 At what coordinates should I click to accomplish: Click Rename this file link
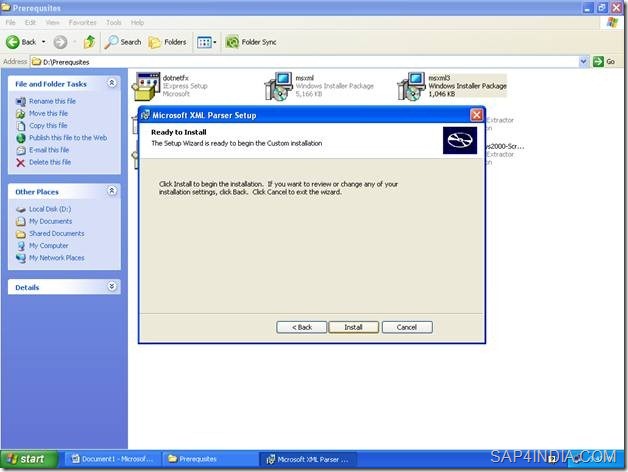pyautogui.click(x=52, y=101)
